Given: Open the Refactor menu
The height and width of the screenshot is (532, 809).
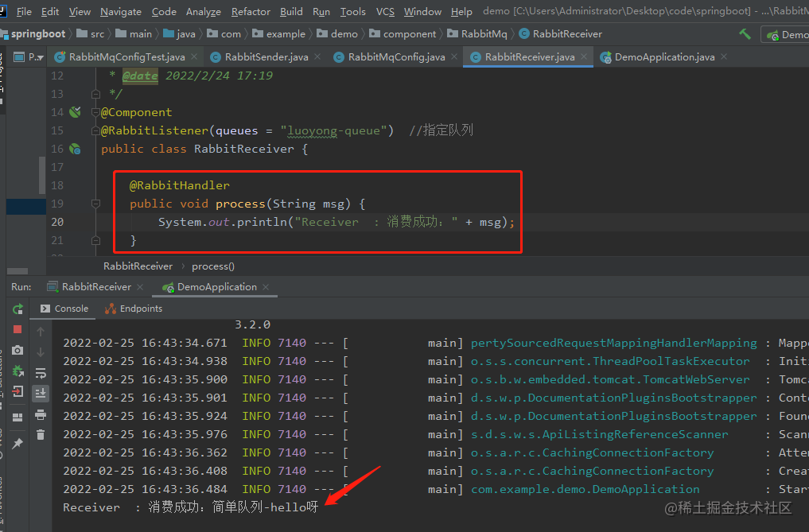Looking at the screenshot, I should (251, 11).
